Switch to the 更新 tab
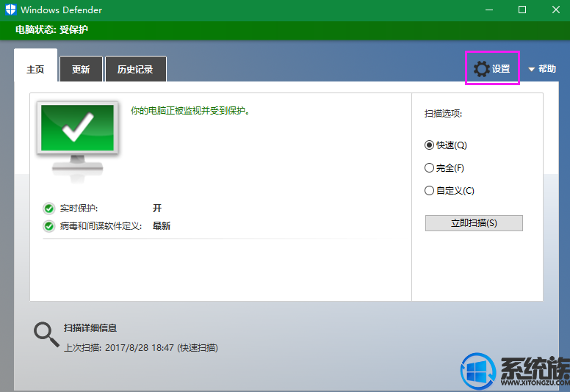This screenshot has height=392, width=570. (81, 69)
